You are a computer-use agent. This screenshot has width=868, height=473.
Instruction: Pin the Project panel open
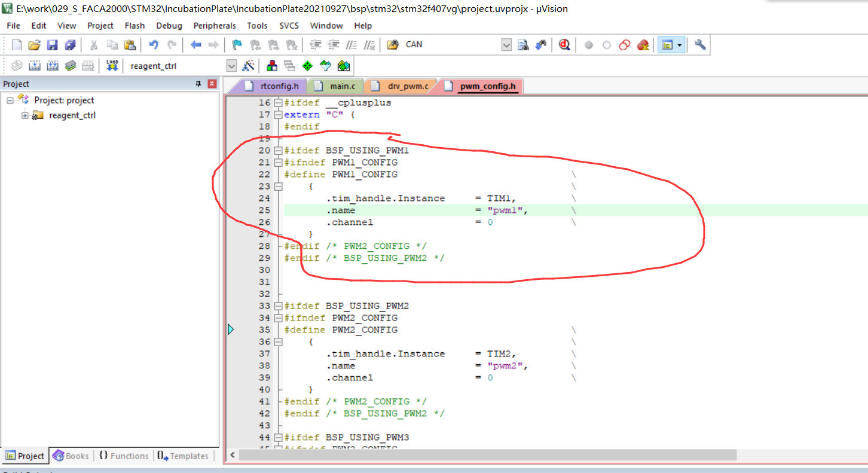(x=198, y=84)
